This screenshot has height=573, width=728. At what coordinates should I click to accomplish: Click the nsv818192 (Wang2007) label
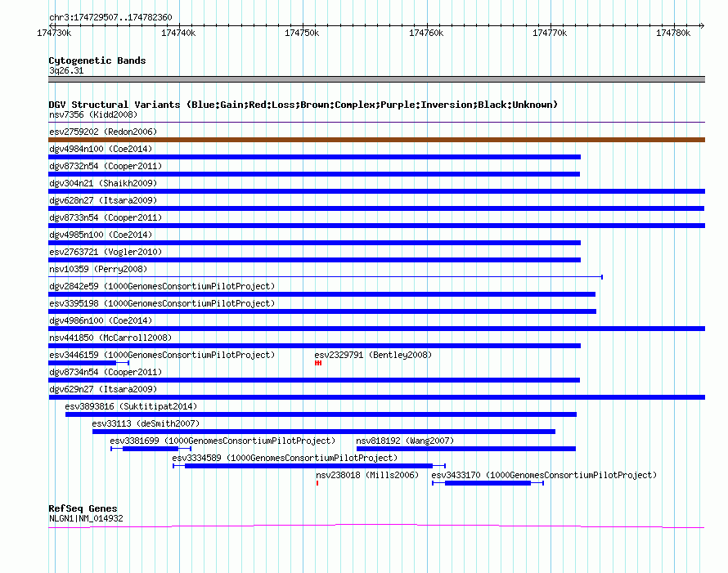(405, 441)
